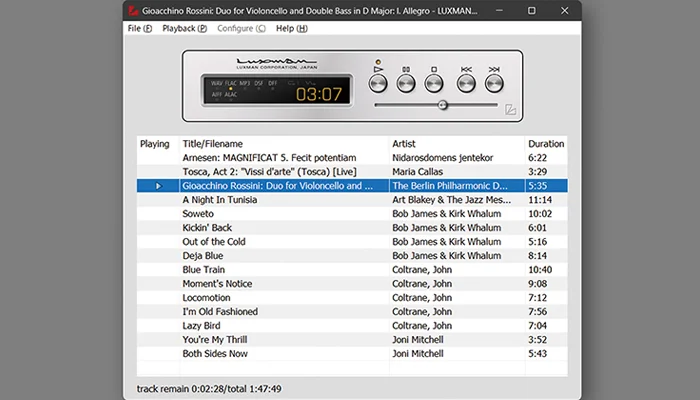Image resolution: width=700 pixels, height=400 pixels.
Task: Click the time display showing 03:07
Action: point(318,94)
